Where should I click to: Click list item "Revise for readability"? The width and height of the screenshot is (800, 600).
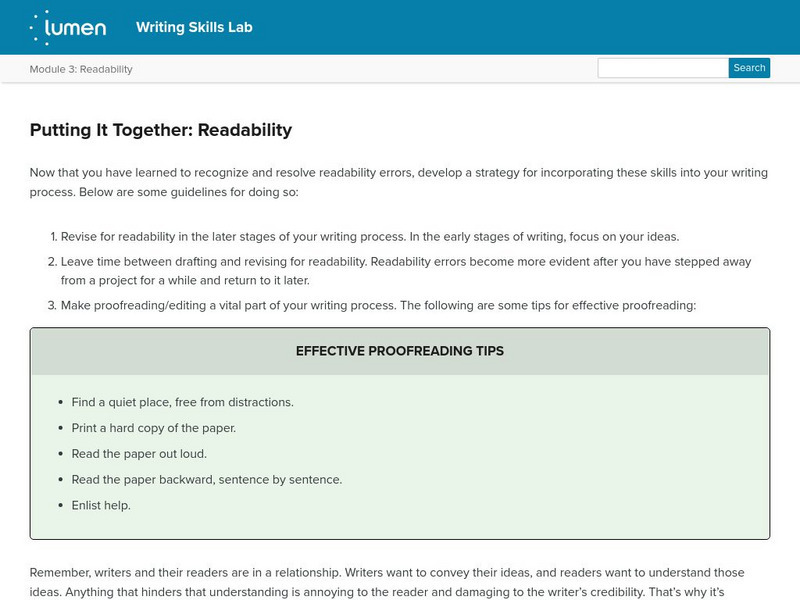point(370,237)
